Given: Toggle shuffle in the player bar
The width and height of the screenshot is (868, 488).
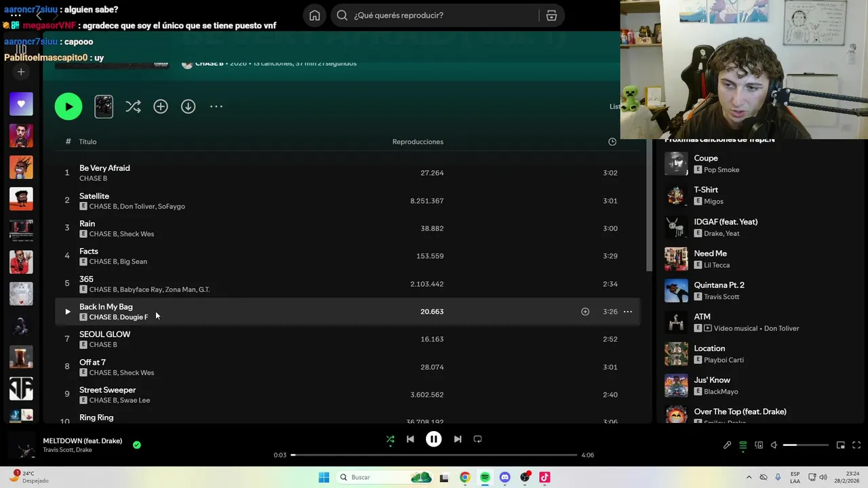Looking at the screenshot, I should [390, 439].
